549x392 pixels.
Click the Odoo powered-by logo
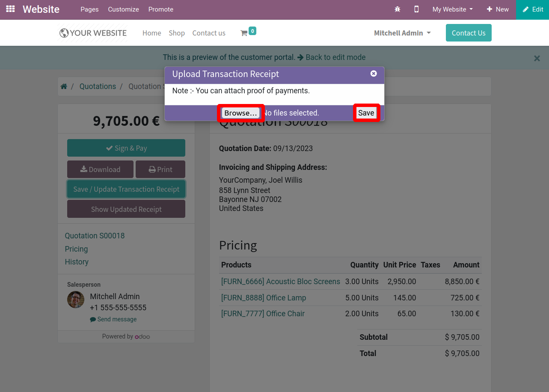click(x=142, y=337)
